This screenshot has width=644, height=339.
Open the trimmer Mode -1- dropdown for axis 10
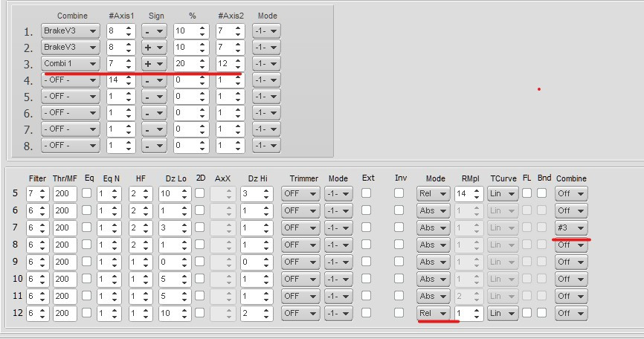338,279
